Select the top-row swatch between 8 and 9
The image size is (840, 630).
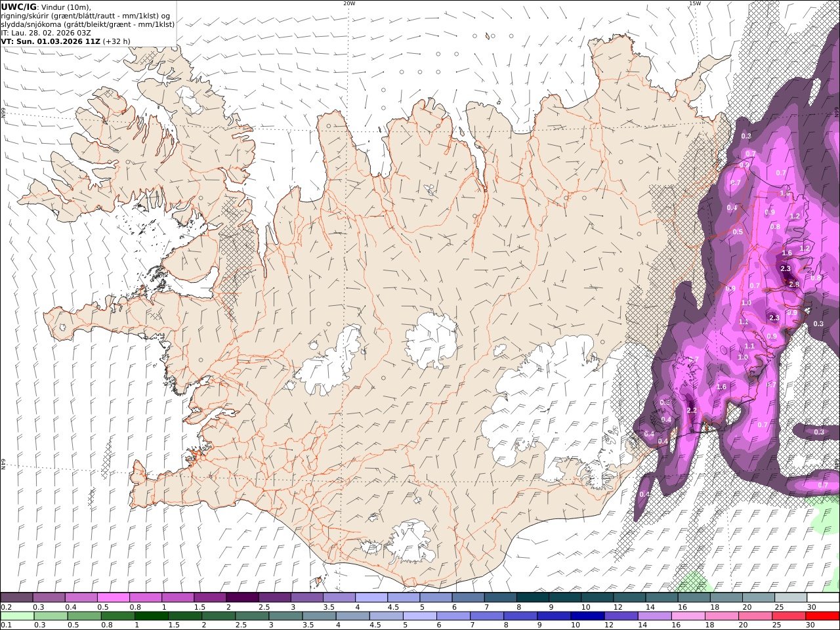pyautogui.click(x=533, y=598)
